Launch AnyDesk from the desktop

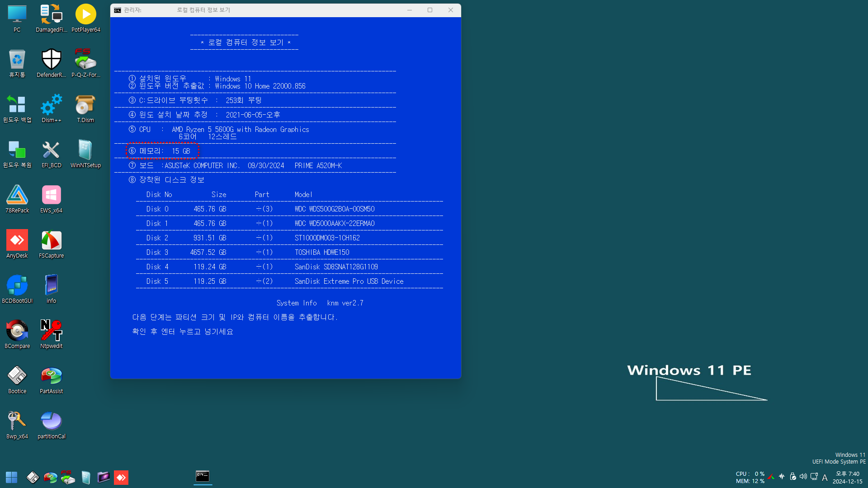click(x=17, y=244)
